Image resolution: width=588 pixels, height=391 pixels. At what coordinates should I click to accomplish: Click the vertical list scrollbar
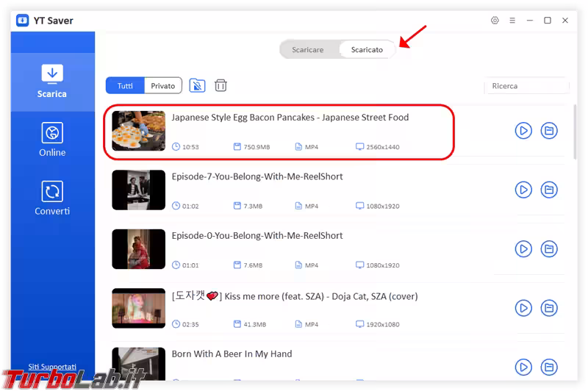click(x=575, y=132)
